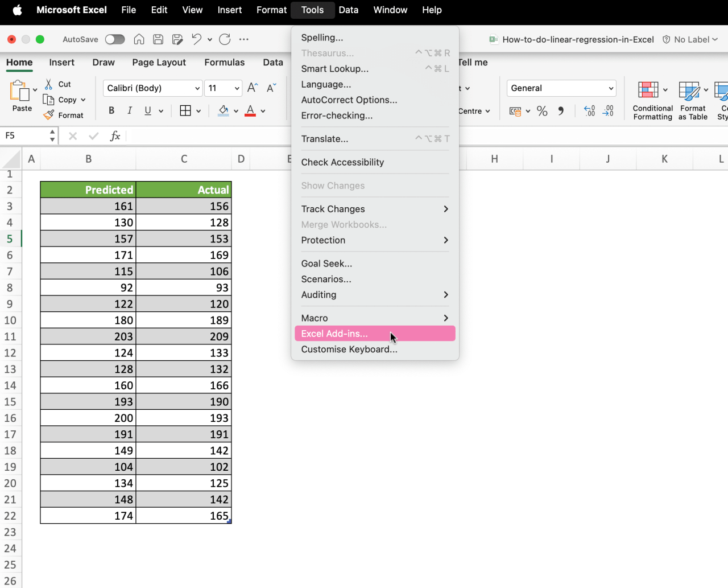Choose Goal Seek from the open menu
Viewport: 728px width, 588px height.
(328, 263)
